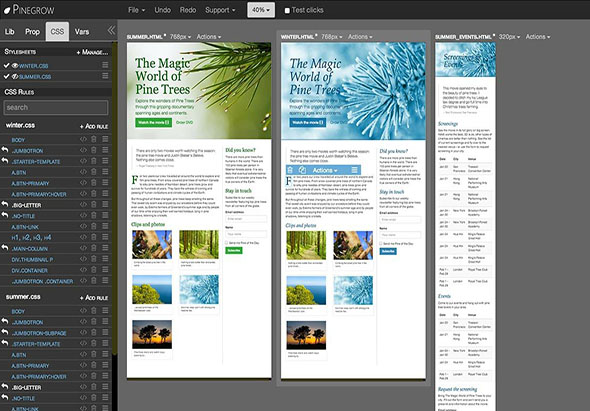
Task: Open hamburger menu on selected element toolbar
Action: [354, 170]
